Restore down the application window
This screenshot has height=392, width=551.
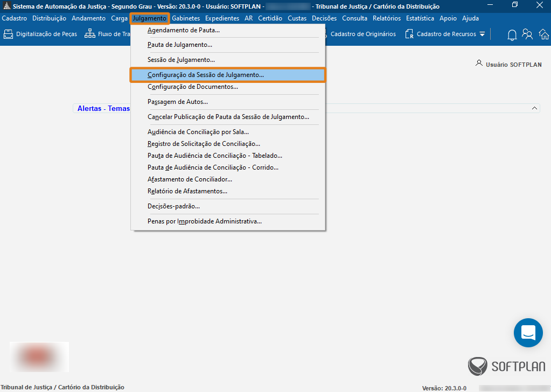coord(515,5)
